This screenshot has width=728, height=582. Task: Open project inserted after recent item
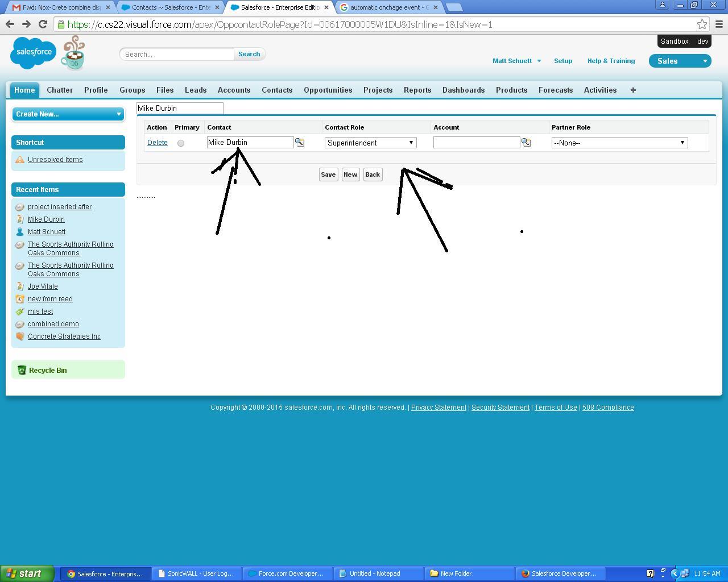pos(60,207)
